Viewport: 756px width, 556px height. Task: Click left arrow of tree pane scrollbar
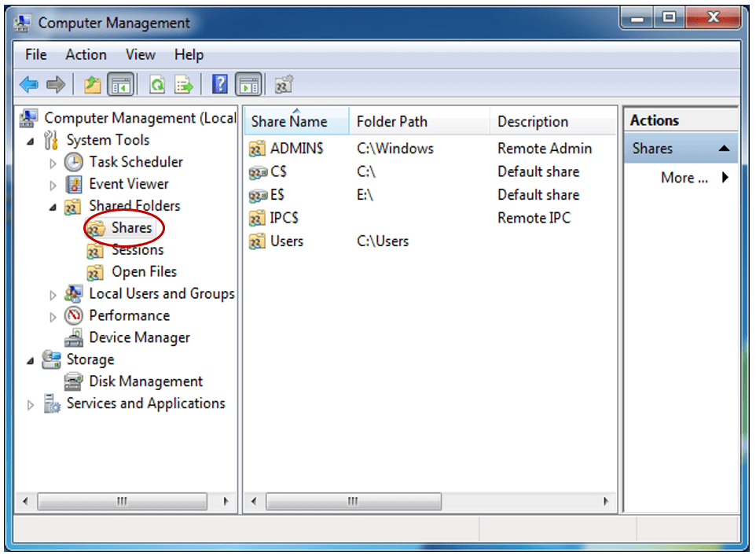(25, 501)
